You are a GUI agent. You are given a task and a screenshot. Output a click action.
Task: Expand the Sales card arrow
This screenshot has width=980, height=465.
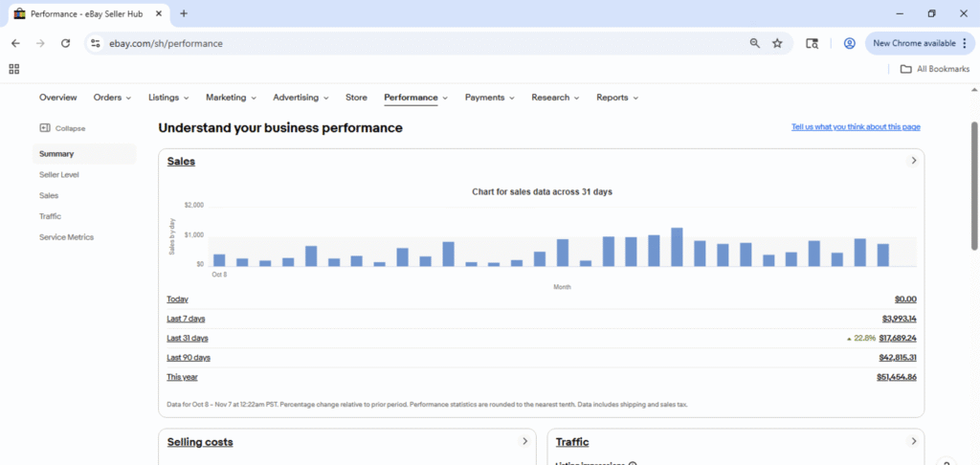pyautogui.click(x=913, y=161)
